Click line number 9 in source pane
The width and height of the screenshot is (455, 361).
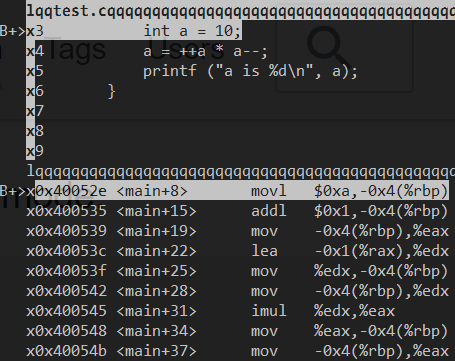point(39,151)
